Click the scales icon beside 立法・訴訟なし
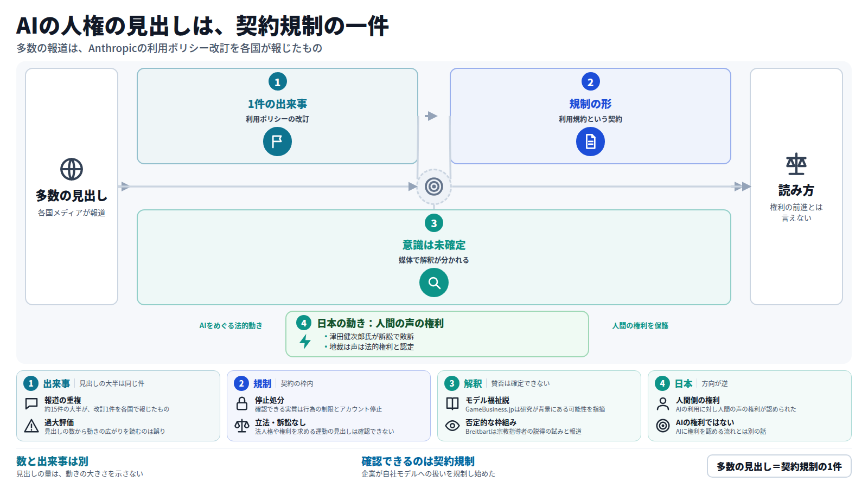The height and width of the screenshot is (488, 868). click(242, 426)
